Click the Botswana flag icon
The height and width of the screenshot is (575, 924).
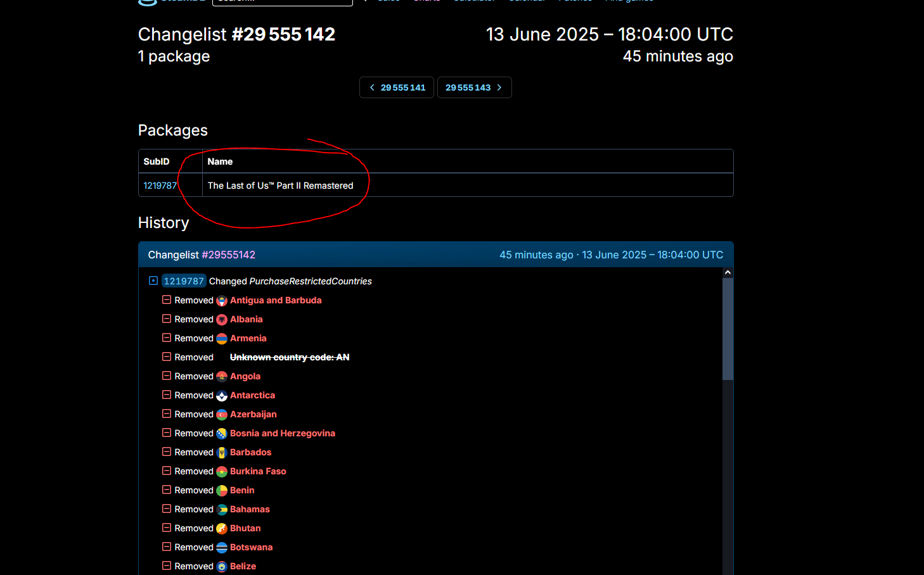[x=222, y=548]
